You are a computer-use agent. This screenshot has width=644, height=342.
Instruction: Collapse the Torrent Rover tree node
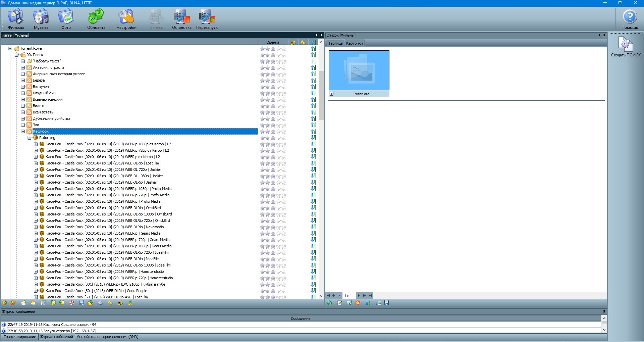[x=10, y=48]
